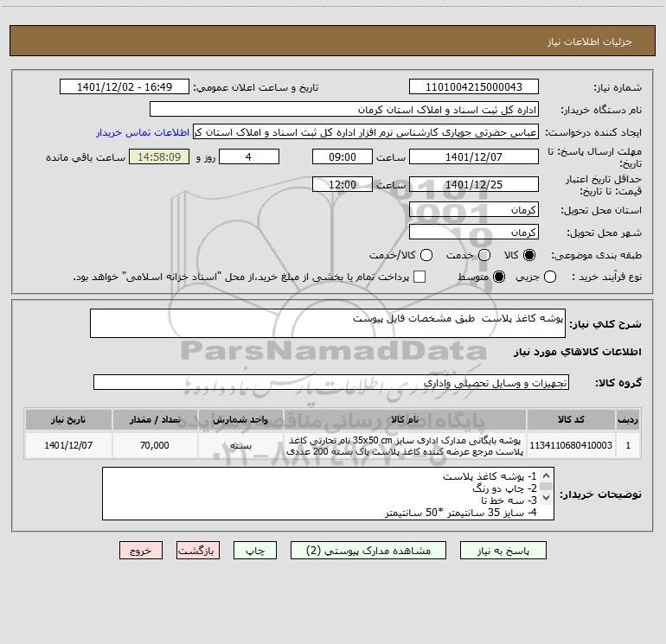Click the چاپ print button
The image size is (666, 644).
(x=255, y=550)
